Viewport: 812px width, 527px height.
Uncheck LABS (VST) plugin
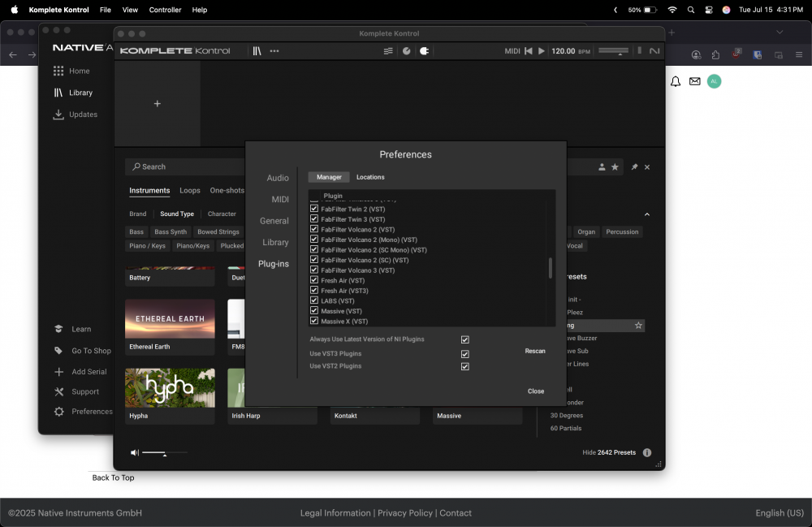(x=313, y=300)
